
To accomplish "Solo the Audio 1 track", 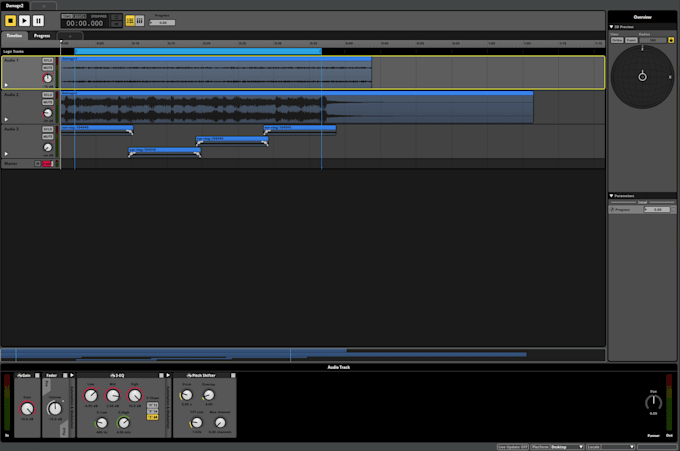I will 48,60.
